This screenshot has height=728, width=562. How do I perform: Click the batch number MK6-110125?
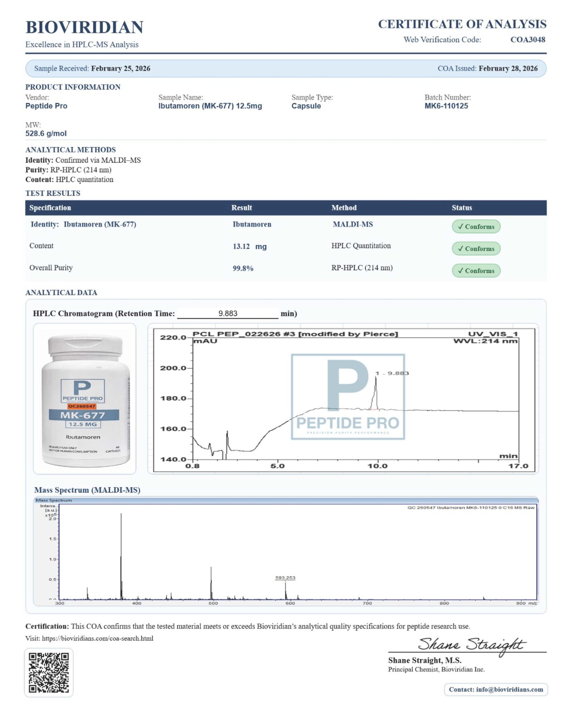pyautogui.click(x=446, y=106)
